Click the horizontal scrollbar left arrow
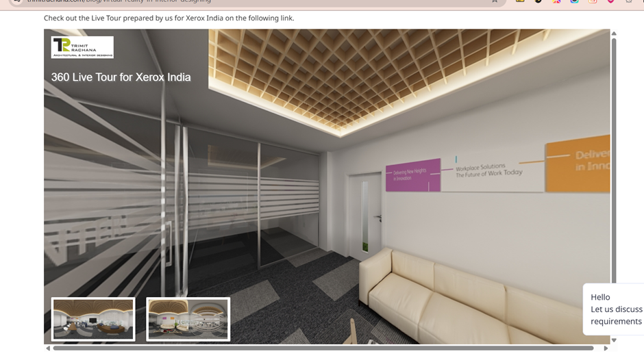This screenshot has height=360, width=644. pyautogui.click(x=48, y=348)
